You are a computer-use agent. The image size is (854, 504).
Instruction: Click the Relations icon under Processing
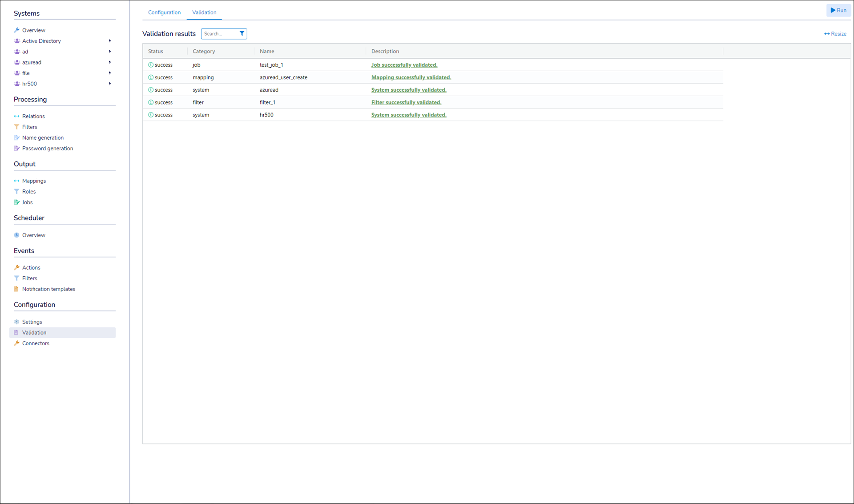click(16, 117)
